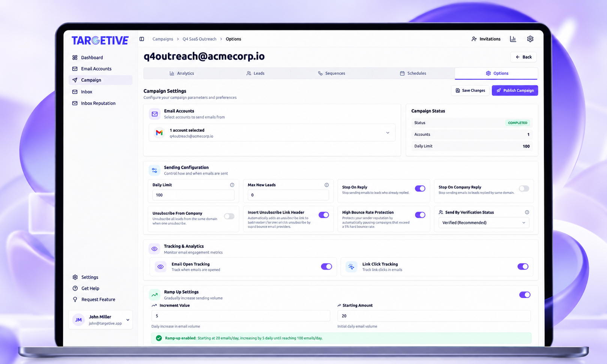The height and width of the screenshot is (364, 607).
Task: Expand the John Miller account menu
Action: pyautogui.click(x=100, y=320)
